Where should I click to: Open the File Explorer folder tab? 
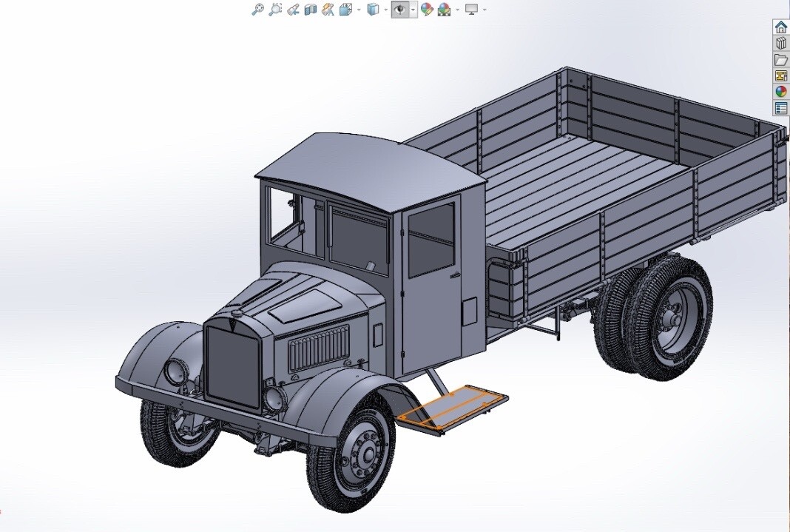pyautogui.click(x=781, y=59)
